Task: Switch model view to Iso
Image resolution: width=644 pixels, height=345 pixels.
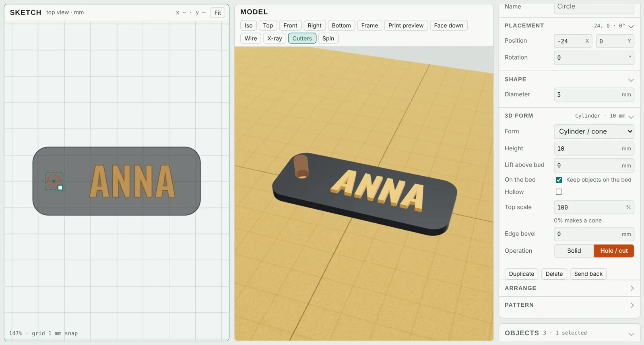Action: (248, 25)
